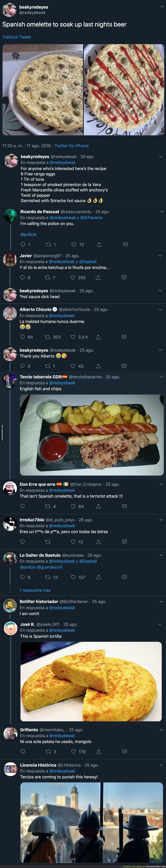The width and height of the screenshot is (166, 868).
Task: Open the @policia mention in Ricardo's reply
Action: [x=28, y=235]
